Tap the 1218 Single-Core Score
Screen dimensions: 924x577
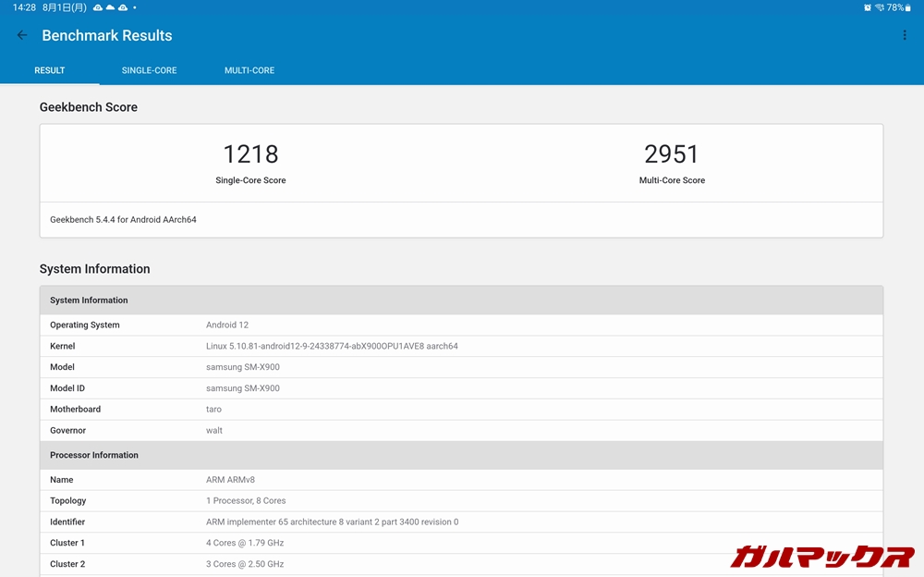pos(250,153)
